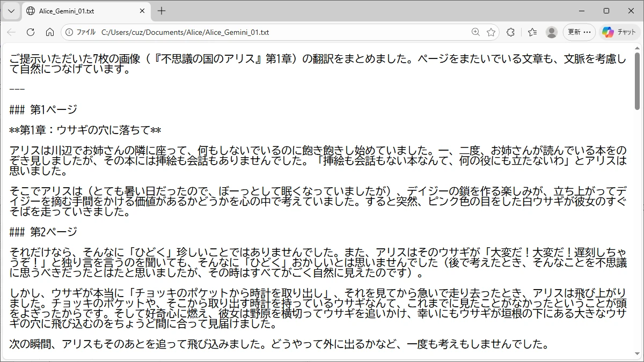This screenshot has height=362, width=644.
Task: Open the zoom magnifier in address bar
Action: click(x=475, y=32)
